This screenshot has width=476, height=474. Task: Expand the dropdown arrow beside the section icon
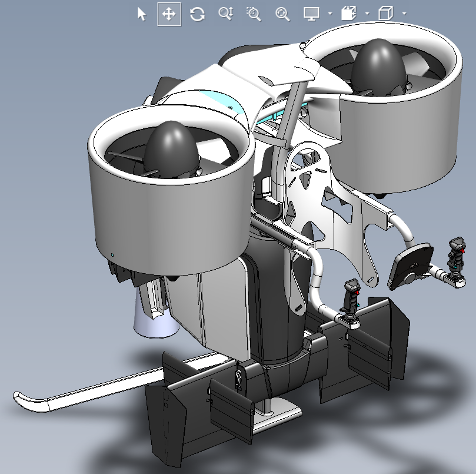(x=367, y=14)
